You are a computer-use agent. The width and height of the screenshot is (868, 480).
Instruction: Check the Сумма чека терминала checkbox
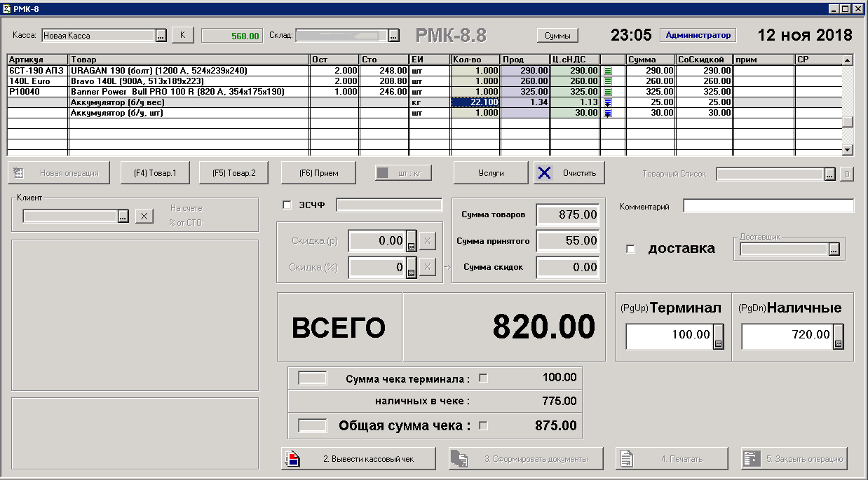click(482, 378)
